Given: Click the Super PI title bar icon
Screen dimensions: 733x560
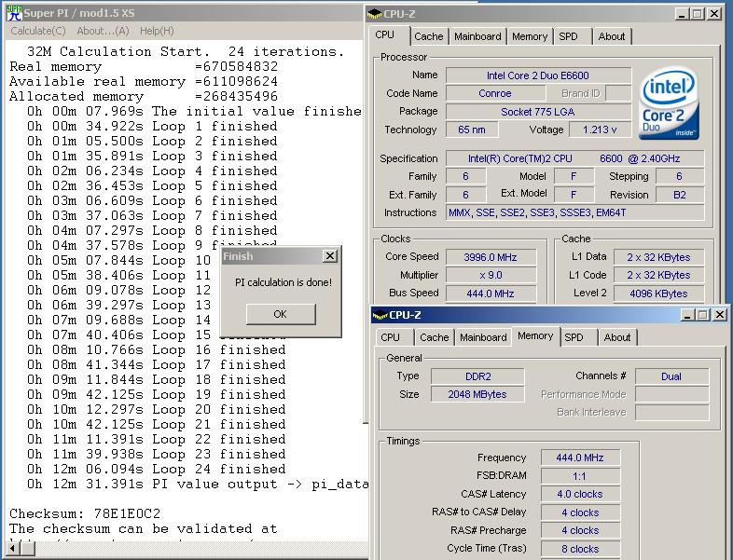Looking at the screenshot, I should click(14, 13).
